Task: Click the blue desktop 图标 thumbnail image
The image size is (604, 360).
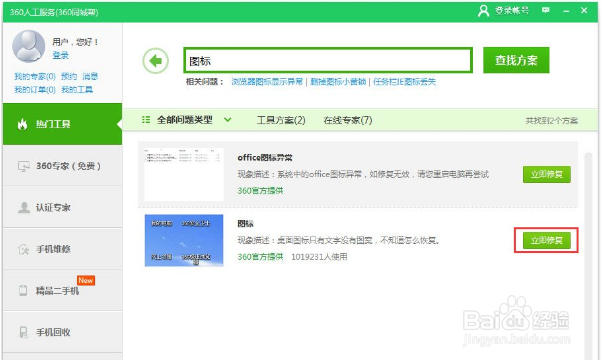Action: (184, 240)
